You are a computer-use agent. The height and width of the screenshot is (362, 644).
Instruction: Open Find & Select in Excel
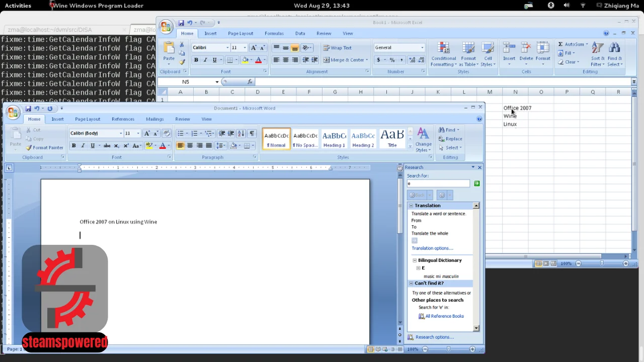614,55
